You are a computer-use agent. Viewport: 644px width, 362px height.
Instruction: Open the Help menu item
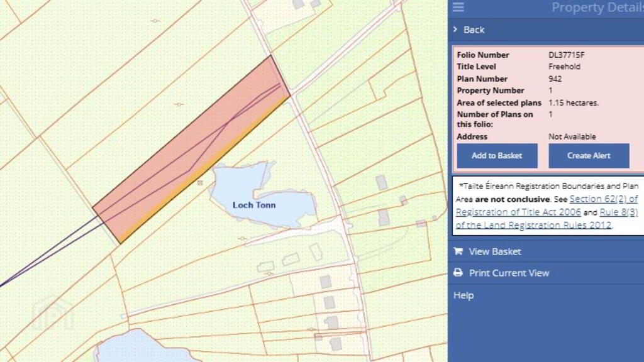click(x=464, y=295)
